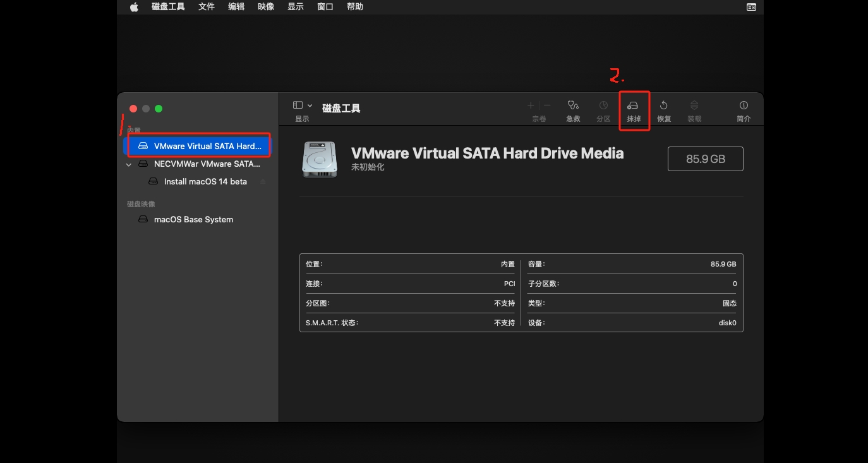This screenshot has width=868, height=463.
Task: Click the 位置 label in info table
Action: tap(314, 264)
